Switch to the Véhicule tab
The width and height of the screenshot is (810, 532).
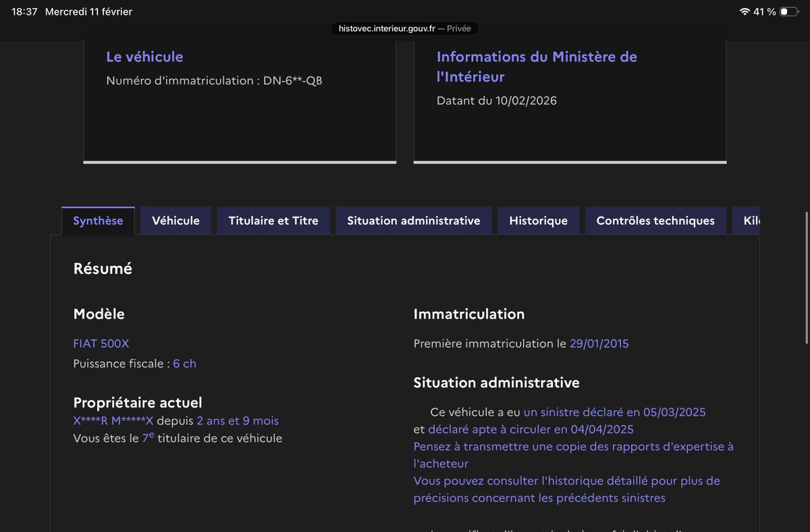[x=175, y=221]
